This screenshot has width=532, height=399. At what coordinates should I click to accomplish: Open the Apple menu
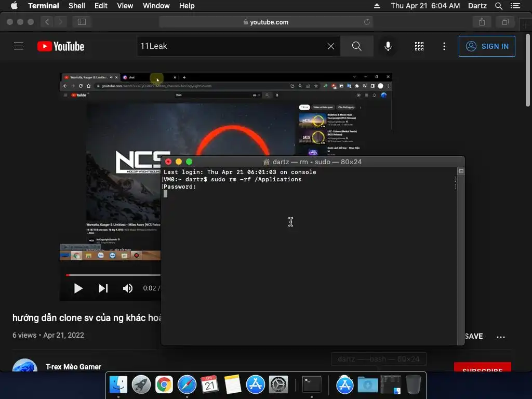click(x=14, y=6)
